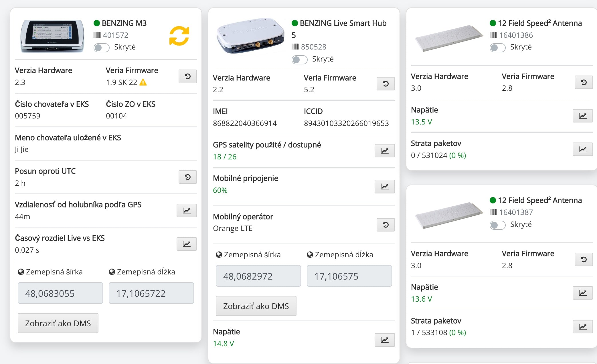Click the green status dot of BENZING M3
Screen dimensions: 597x364
point(97,23)
